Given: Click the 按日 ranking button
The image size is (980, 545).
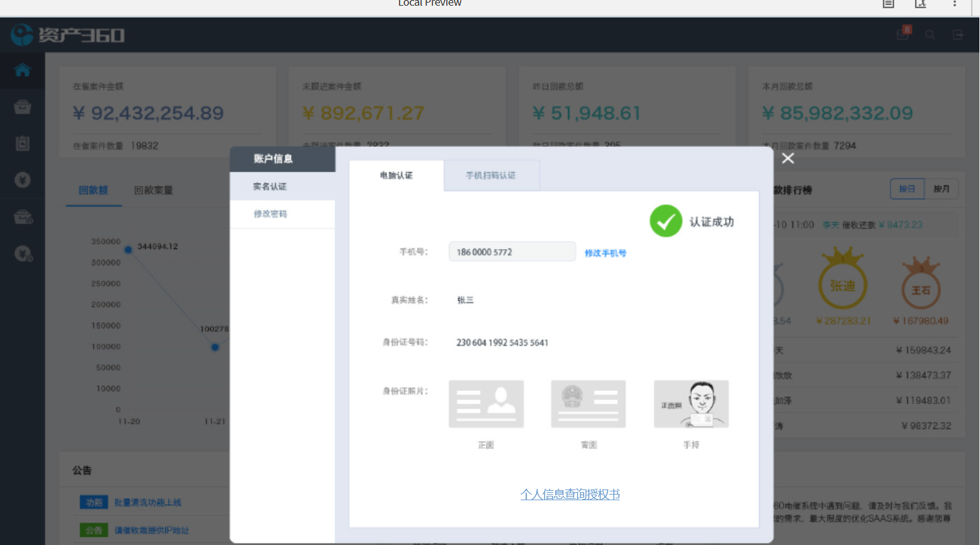Looking at the screenshot, I should tap(907, 189).
